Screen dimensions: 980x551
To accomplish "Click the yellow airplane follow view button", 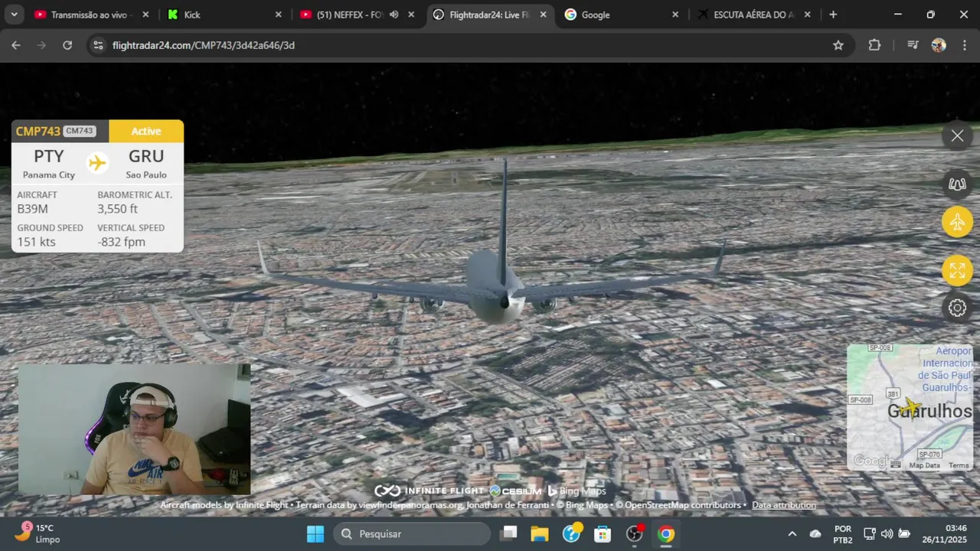I will [957, 222].
